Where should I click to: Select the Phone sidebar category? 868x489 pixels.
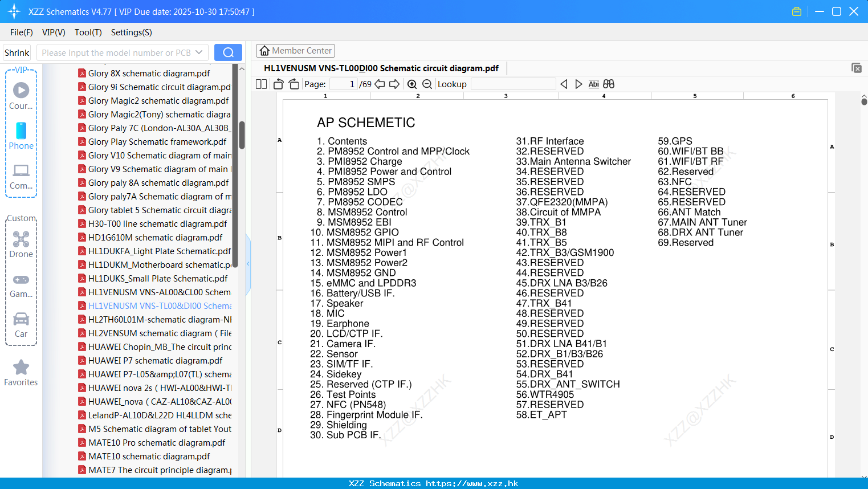(21, 136)
